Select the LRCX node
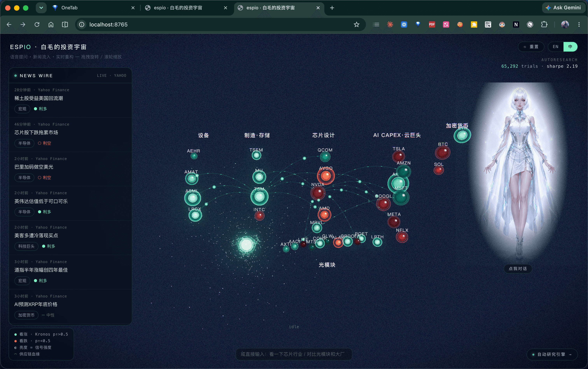 [195, 215]
